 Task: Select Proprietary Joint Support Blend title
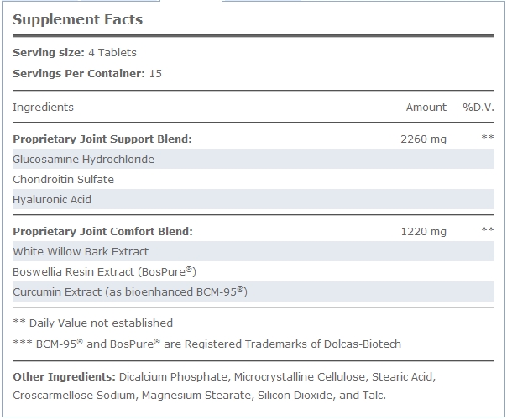click(x=102, y=139)
